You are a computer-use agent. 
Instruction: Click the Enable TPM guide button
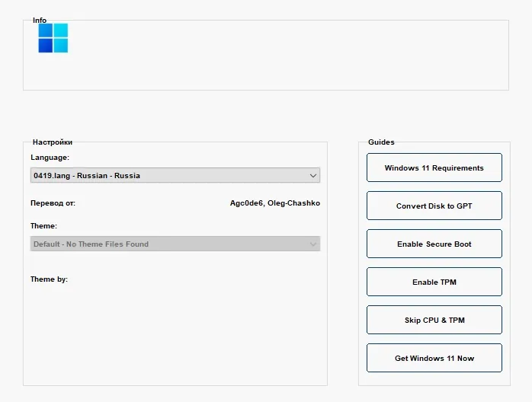(434, 282)
